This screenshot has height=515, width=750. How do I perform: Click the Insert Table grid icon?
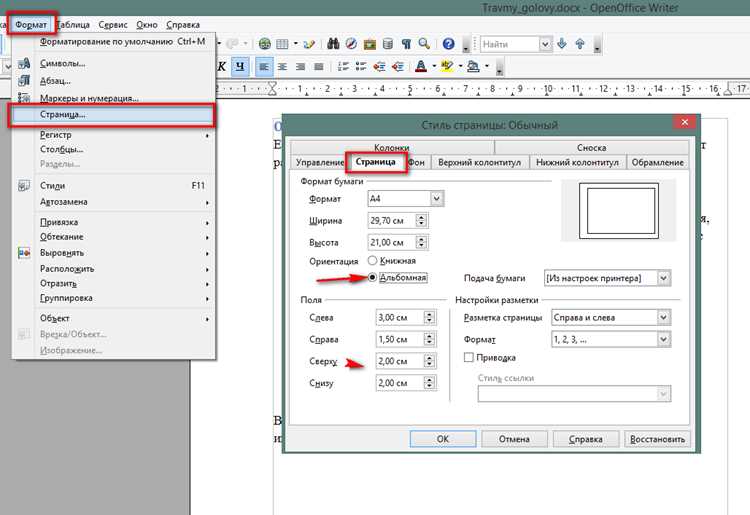coord(283,44)
